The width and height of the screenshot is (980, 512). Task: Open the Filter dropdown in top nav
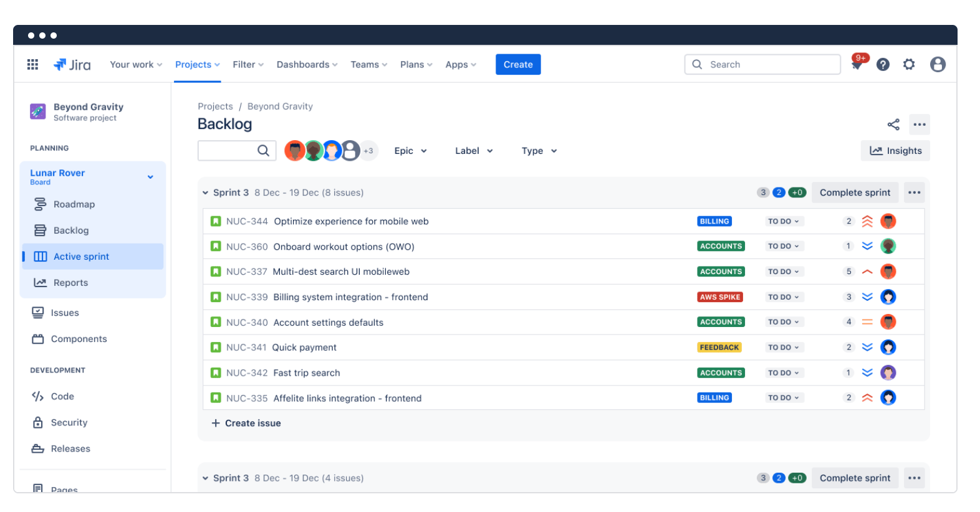pos(248,64)
